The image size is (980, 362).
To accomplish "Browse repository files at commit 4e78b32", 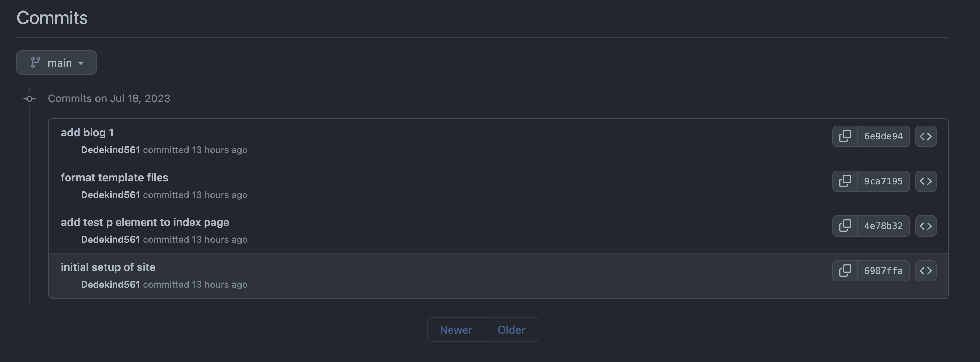I will pyautogui.click(x=926, y=226).
